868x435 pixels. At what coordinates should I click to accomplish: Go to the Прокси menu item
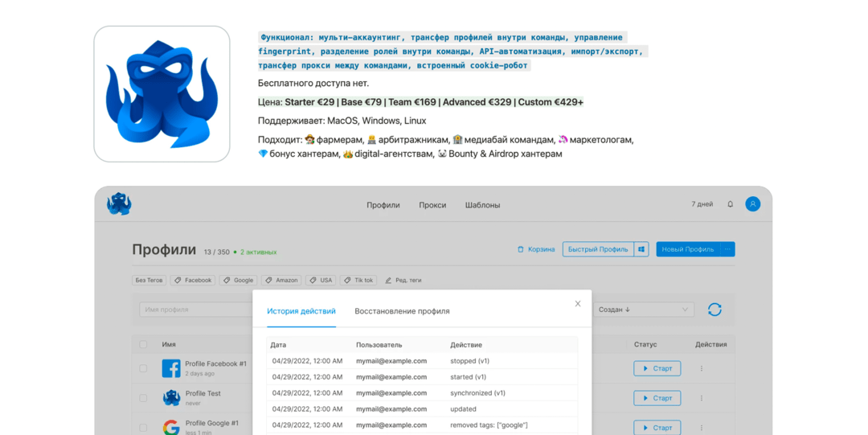(432, 205)
